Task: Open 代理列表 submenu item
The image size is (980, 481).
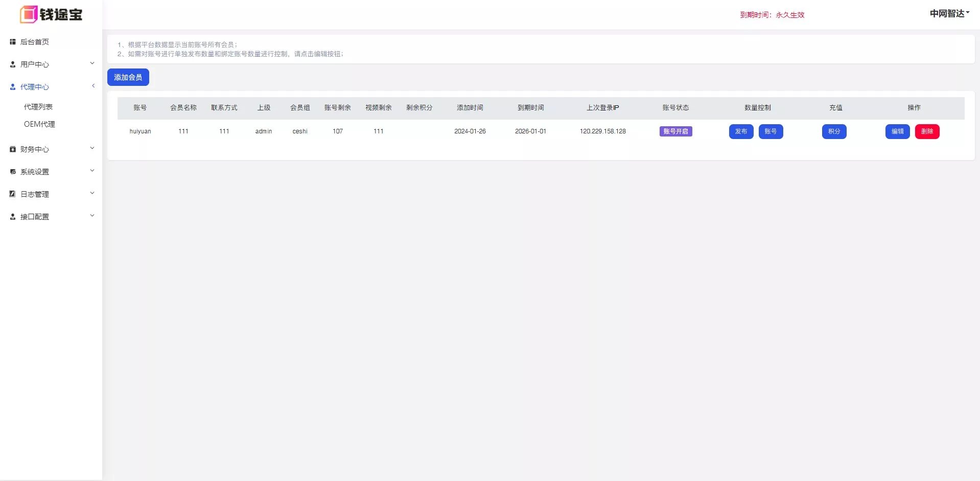Action: [x=38, y=107]
